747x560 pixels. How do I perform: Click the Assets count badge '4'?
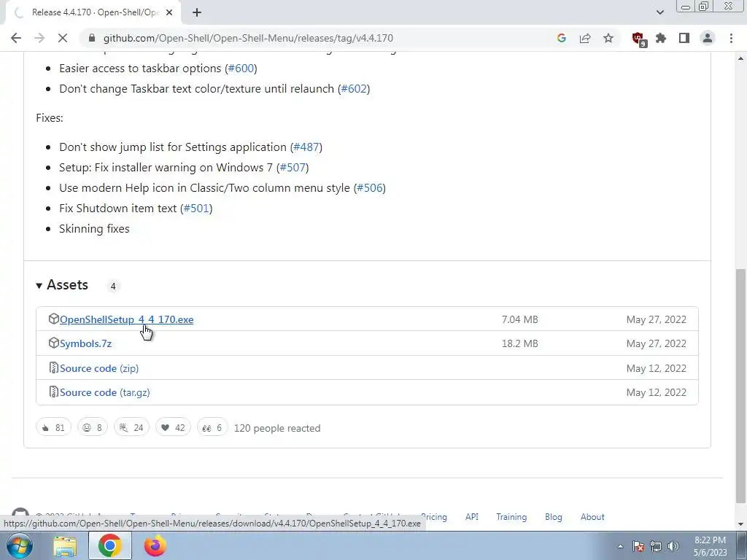coord(113,286)
